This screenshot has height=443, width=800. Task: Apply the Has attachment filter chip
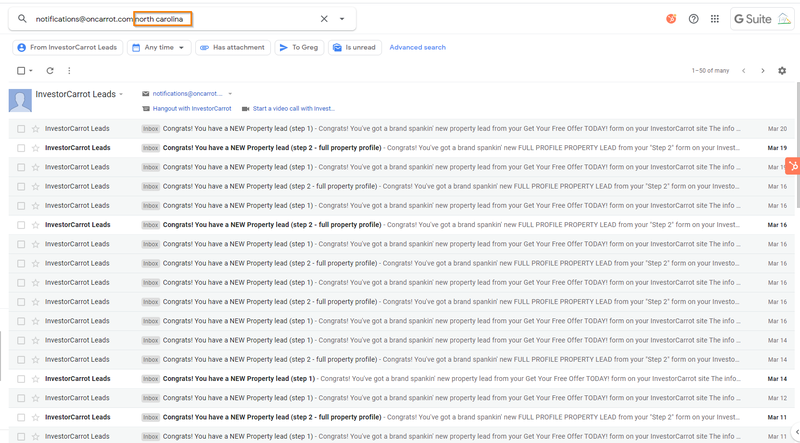point(233,47)
